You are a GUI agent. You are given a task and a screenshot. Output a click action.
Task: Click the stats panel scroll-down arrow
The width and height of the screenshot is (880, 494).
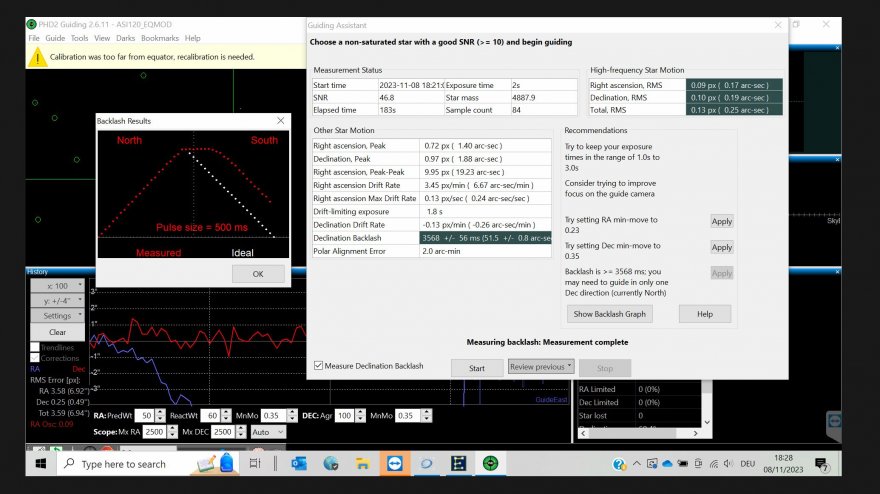tap(707, 422)
